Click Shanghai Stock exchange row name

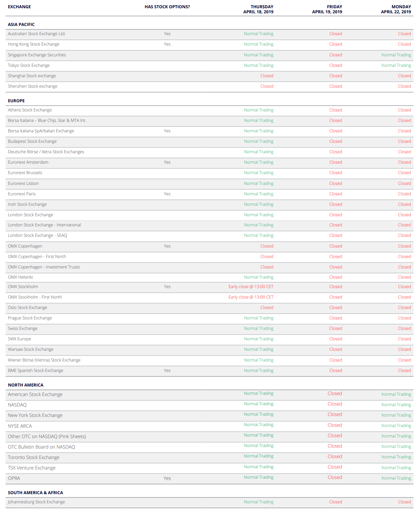tap(32, 76)
